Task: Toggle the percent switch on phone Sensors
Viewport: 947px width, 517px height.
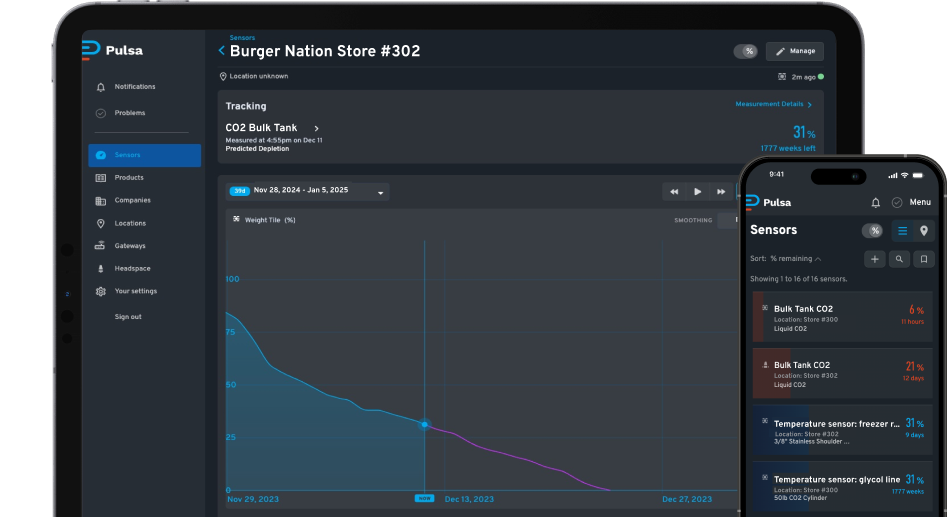Action: click(874, 231)
